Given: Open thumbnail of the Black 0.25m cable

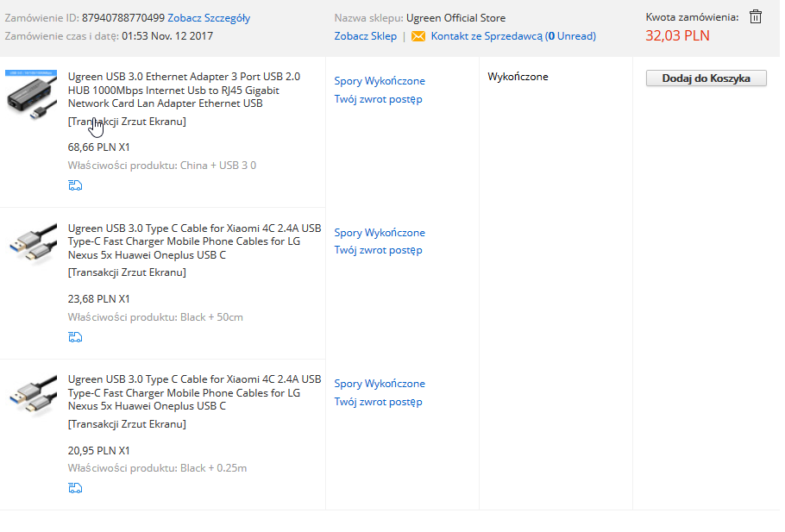Looking at the screenshot, I should (x=31, y=395).
